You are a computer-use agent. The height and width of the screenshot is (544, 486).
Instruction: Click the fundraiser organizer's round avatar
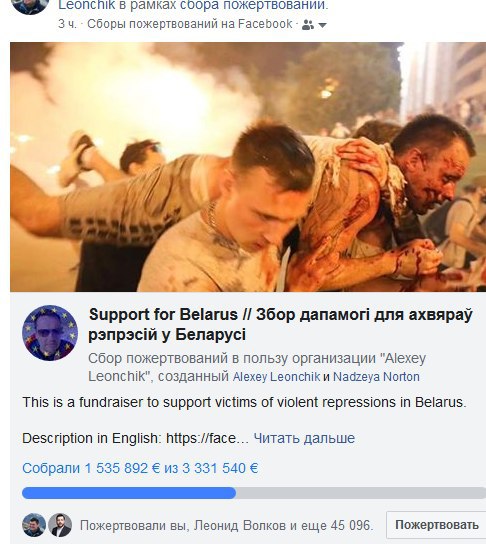[50, 333]
